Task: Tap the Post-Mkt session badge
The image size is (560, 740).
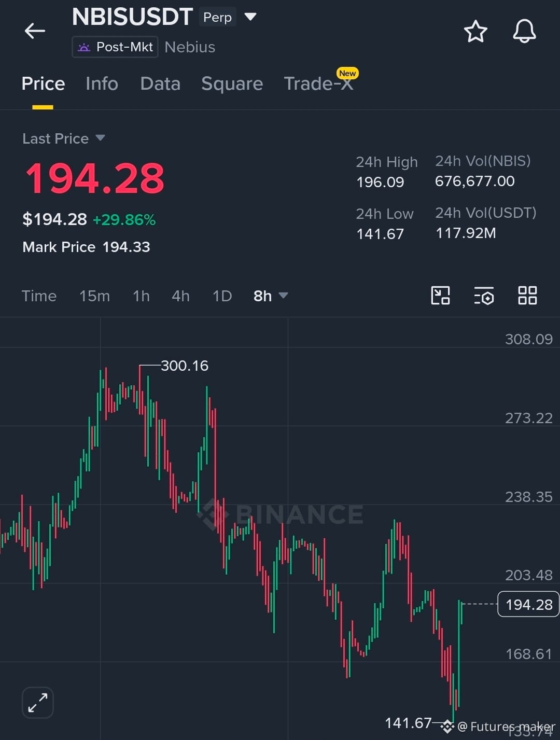Action: 115,47
